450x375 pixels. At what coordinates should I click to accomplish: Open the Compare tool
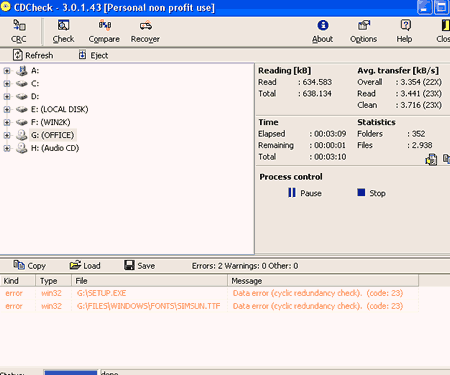pos(104,32)
